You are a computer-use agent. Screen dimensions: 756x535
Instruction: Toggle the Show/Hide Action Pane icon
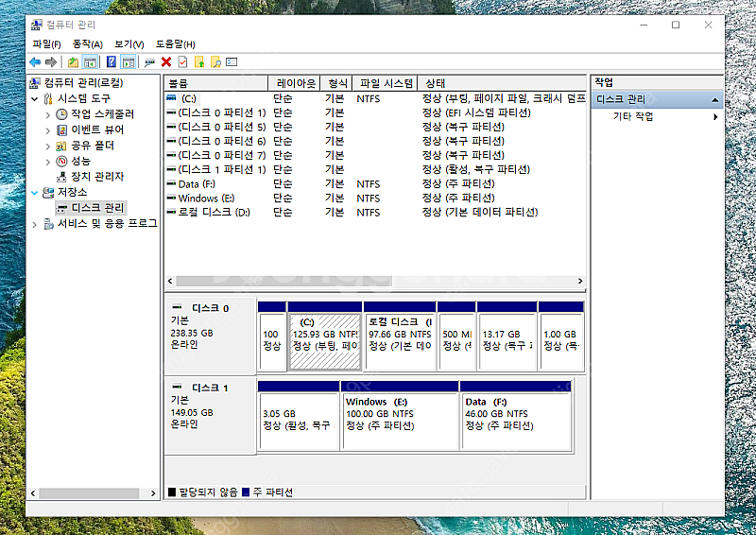pos(129,61)
